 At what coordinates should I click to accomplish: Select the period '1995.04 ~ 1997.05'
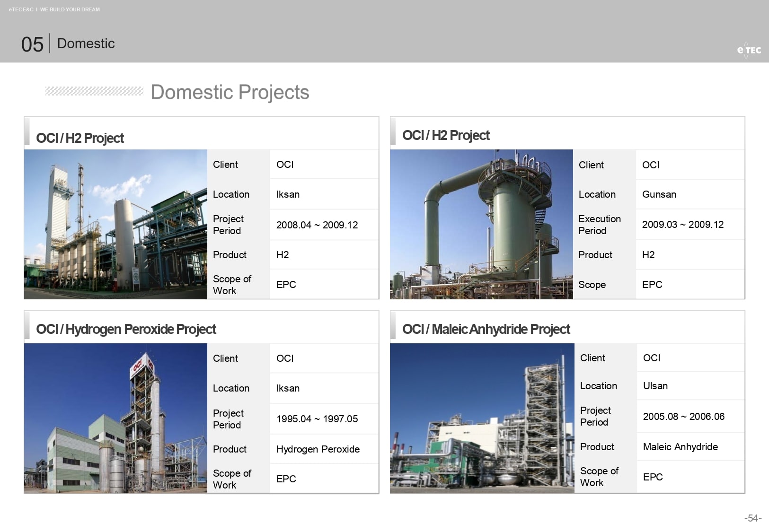pos(317,419)
